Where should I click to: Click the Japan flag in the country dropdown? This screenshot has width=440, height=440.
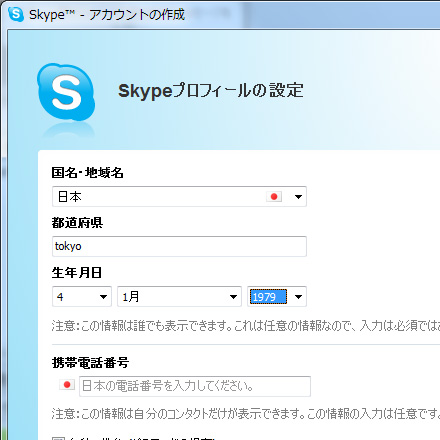[274, 197]
